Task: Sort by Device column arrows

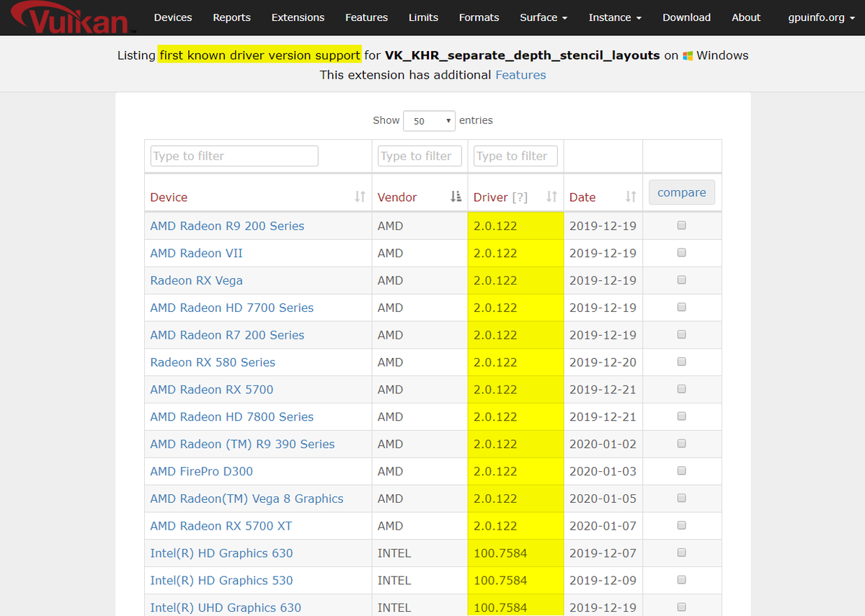Action: (x=360, y=197)
